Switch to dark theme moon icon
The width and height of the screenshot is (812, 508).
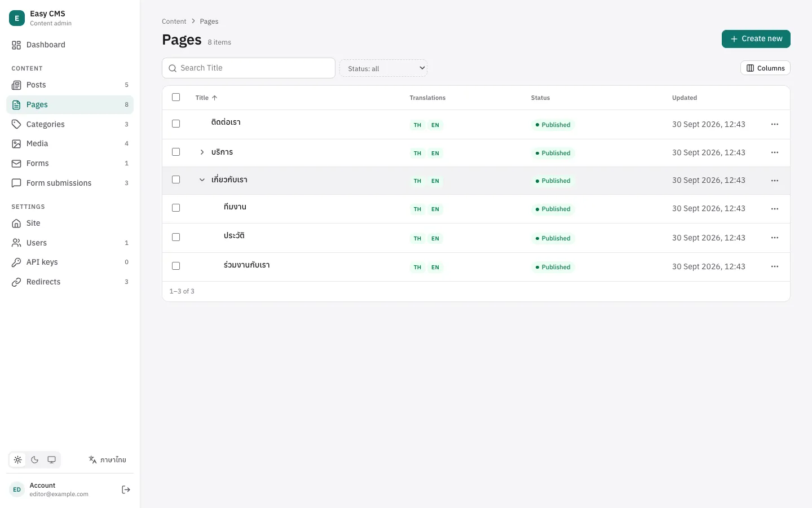(35, 459)
